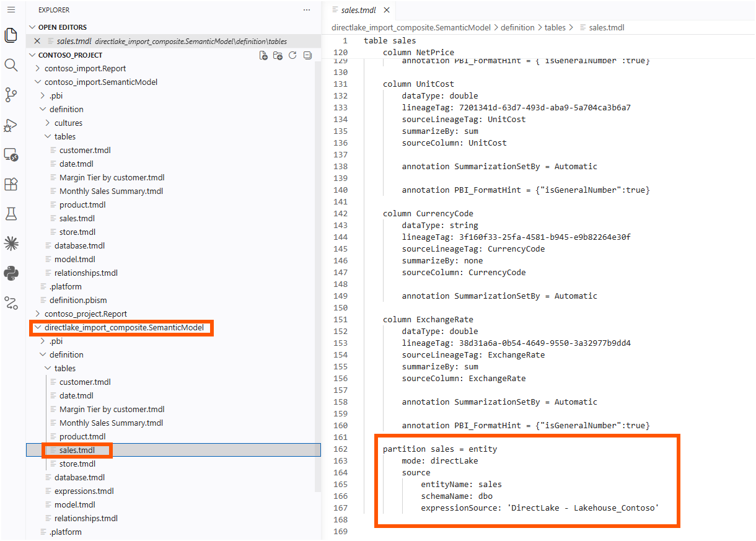Click the sales.tmdl breadcrumb segment
The width and height of the screenshot is (756, 541).
[606, 27]
